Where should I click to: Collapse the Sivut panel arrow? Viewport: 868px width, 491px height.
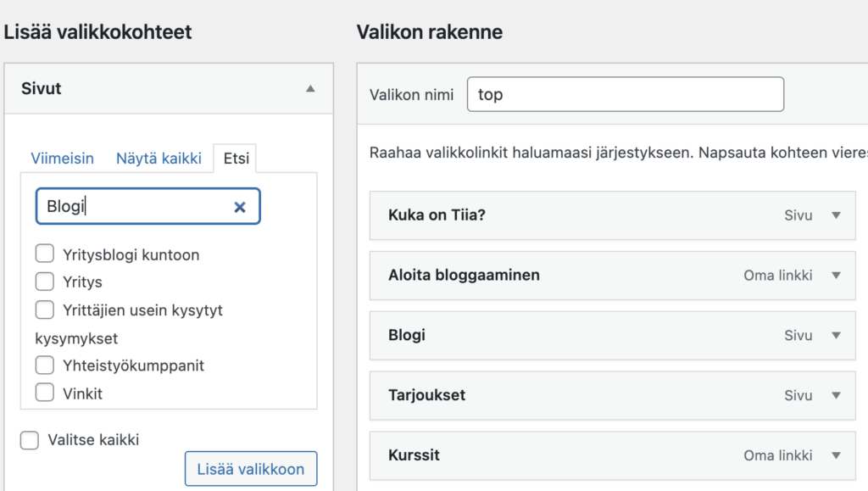coord(310,88)
